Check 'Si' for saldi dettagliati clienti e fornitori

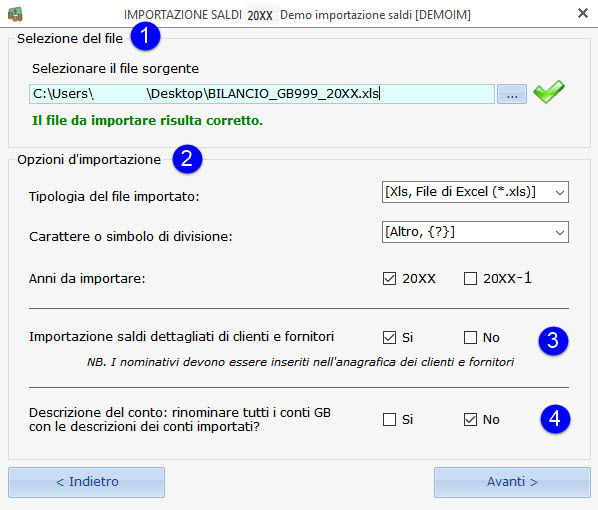(389, 337)
